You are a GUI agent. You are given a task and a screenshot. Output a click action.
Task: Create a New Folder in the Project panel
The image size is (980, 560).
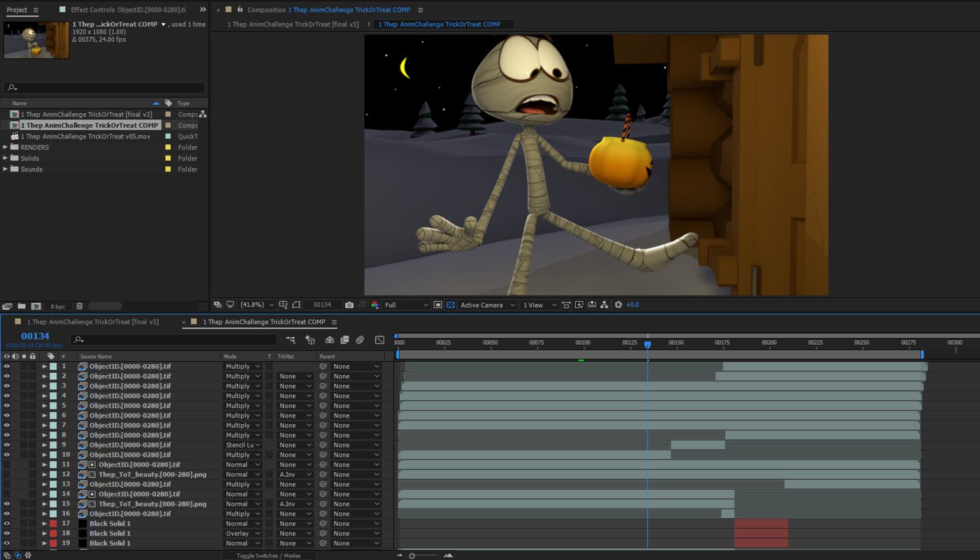[x=22, y=306]
